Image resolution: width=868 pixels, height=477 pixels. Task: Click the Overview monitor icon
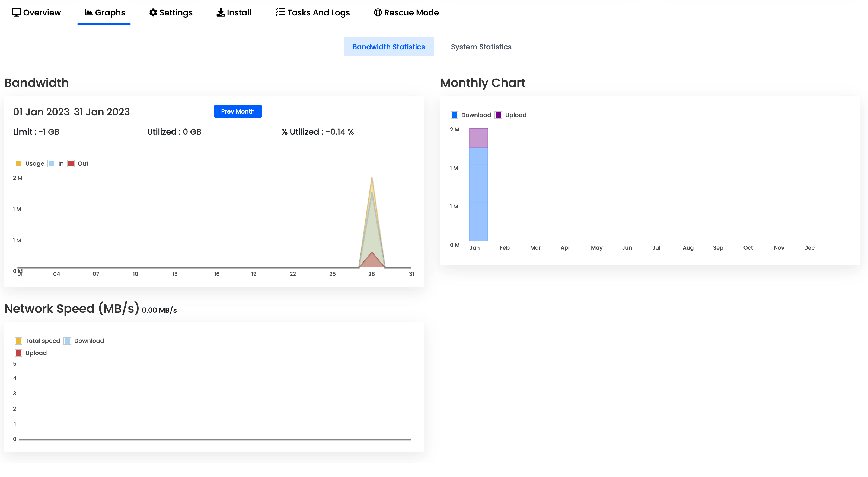point(16,12)
